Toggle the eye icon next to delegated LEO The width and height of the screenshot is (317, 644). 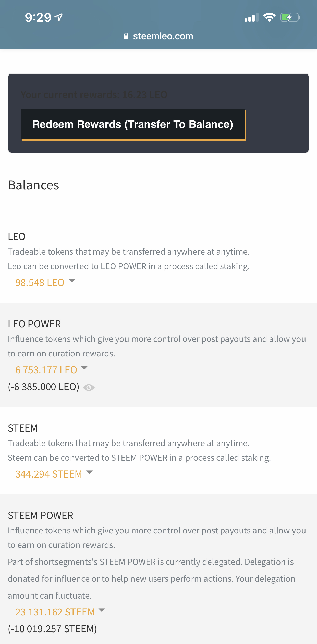(89, 388)
